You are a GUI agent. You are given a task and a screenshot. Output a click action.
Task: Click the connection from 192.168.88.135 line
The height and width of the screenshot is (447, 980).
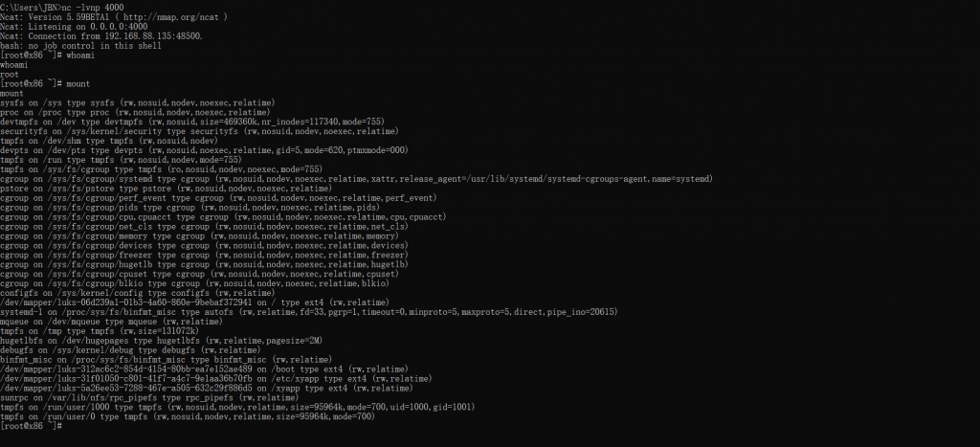[x=101, y=36]
